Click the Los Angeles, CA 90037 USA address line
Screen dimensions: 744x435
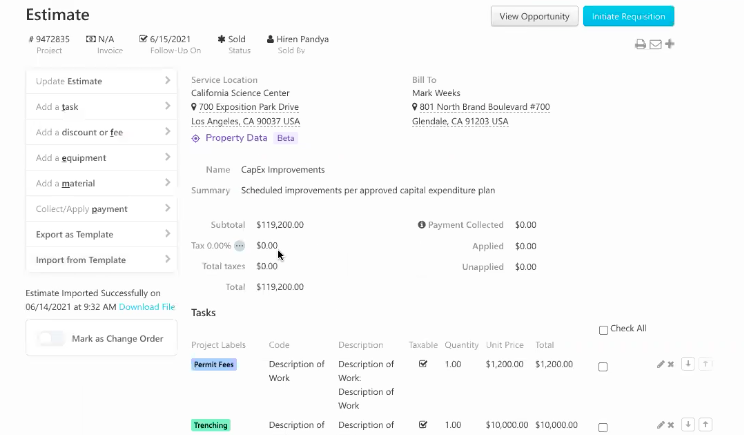pos(245,121)
